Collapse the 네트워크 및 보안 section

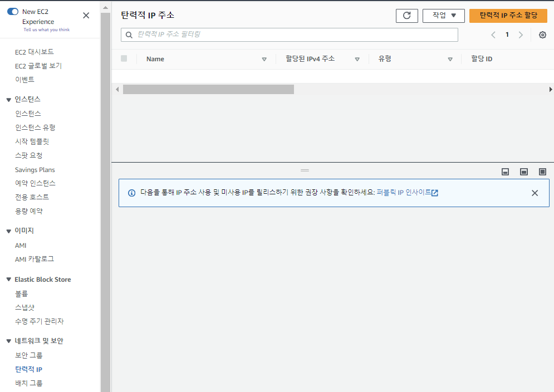9,341
